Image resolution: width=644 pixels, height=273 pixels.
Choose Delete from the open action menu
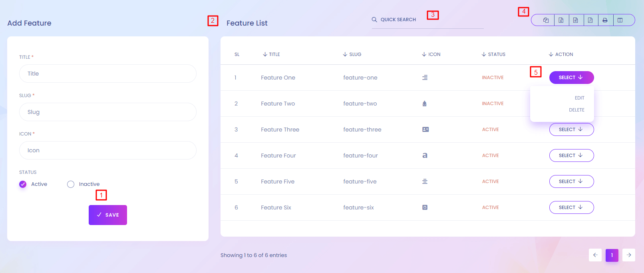click(576, 110)
